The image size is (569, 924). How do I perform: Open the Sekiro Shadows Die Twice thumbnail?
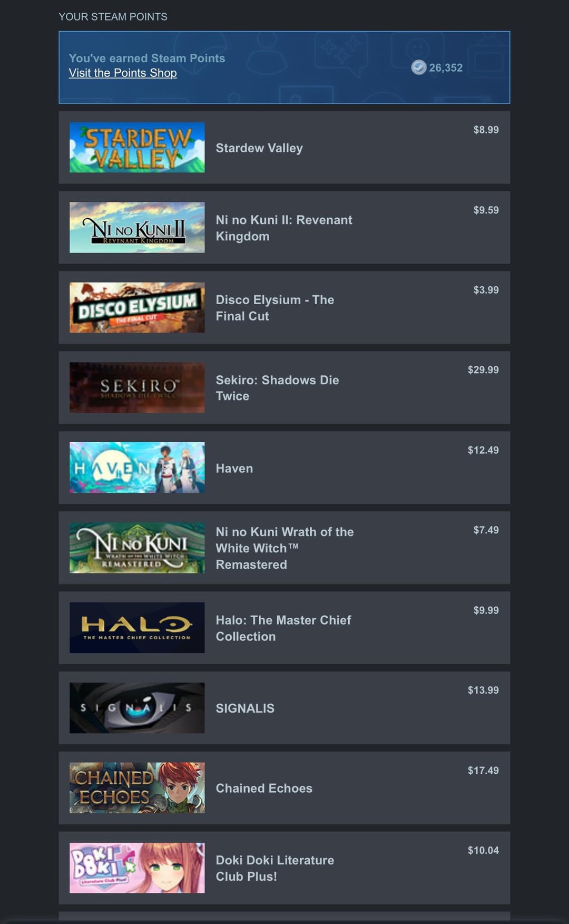pos(137,387)
